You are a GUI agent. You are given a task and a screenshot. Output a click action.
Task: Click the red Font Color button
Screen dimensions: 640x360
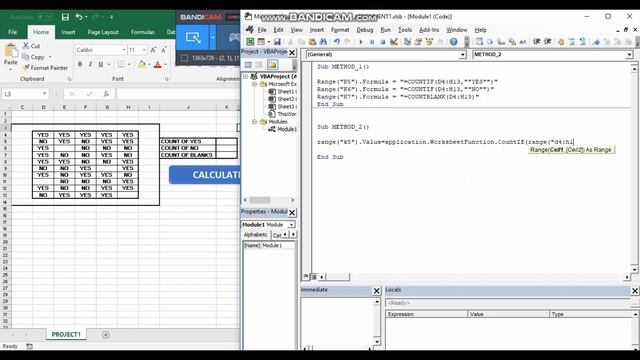click(x=158, y=64)
